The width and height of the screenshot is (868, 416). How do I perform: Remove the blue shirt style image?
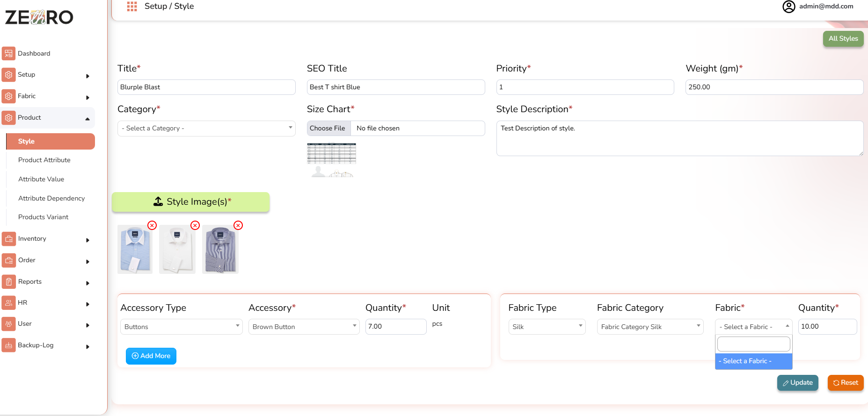[152, 225]
